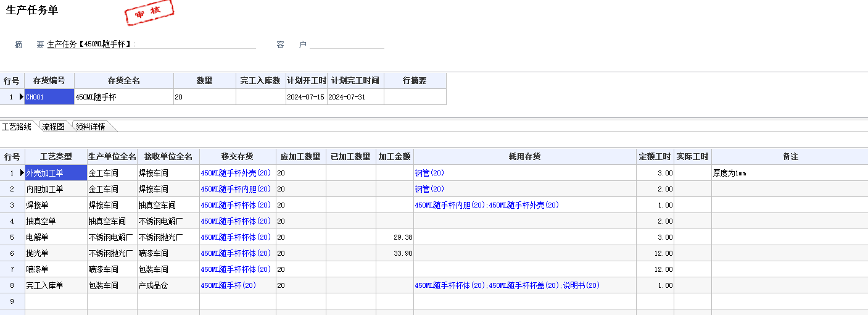Image resolution: width=868 pixels, height=315 pixels.
Task: Click the 耗用存货 column header
Action: 524,157
